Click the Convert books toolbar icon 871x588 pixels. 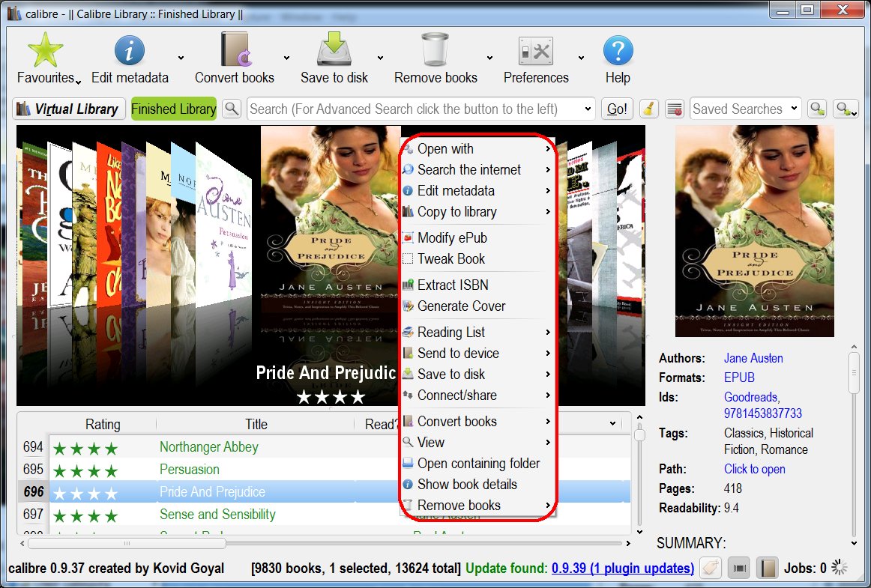click(x=235, y=50)
